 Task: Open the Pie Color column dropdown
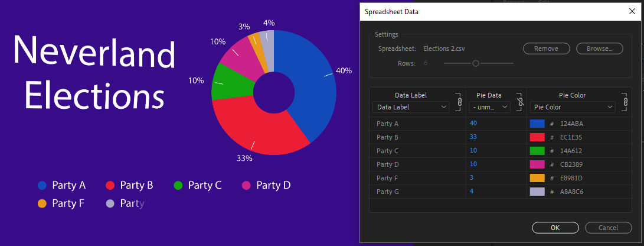click(x=573, y=107)
